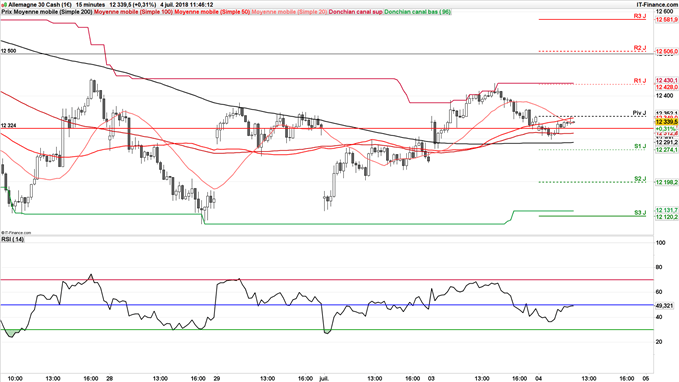Click the 29 date label on time axis
679x382 pixels.
[x=217, y=379]
